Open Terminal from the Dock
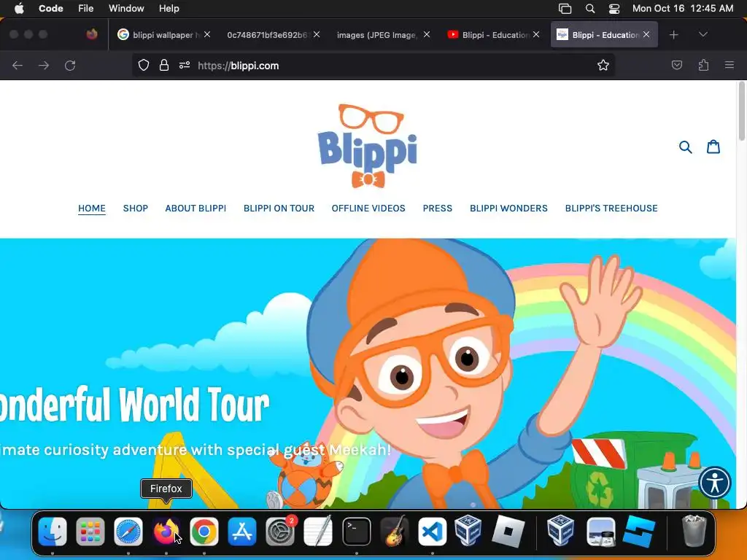The image size is (747, 560). [356, 532]
